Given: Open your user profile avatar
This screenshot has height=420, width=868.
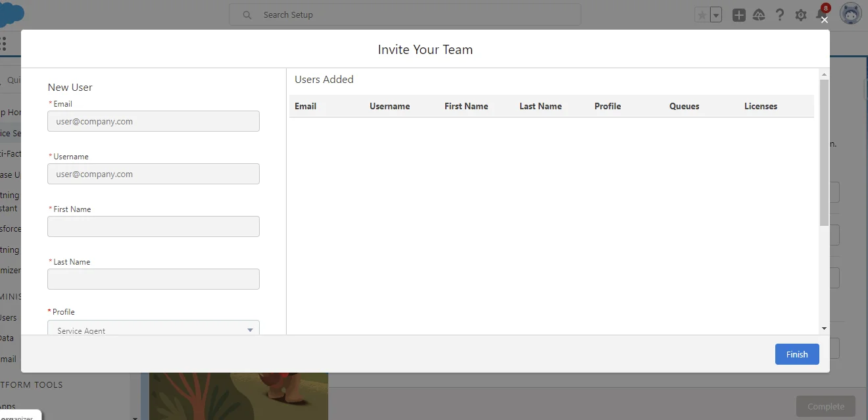Looking at the screenshot, I should 850,13.
